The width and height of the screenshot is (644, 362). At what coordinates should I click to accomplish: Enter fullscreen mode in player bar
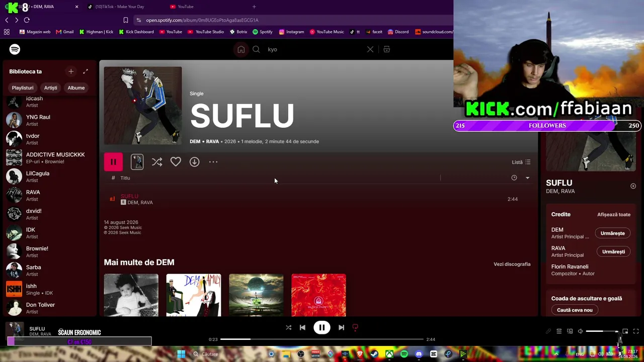[x=636, y=331]
